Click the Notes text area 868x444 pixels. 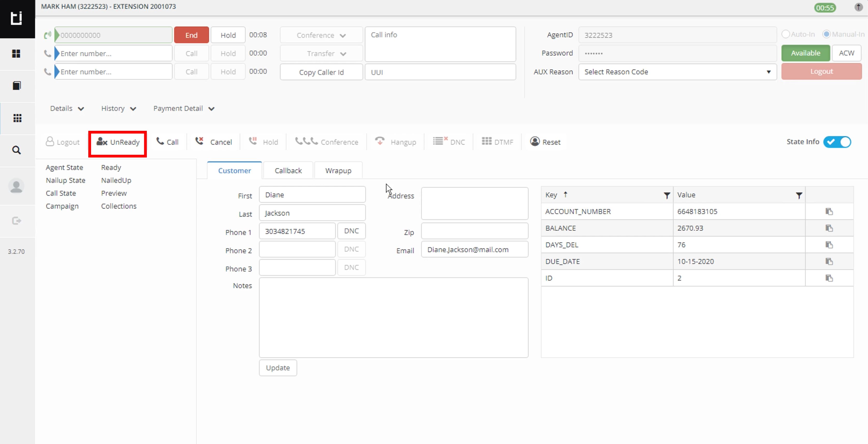(x=393, y=318)
